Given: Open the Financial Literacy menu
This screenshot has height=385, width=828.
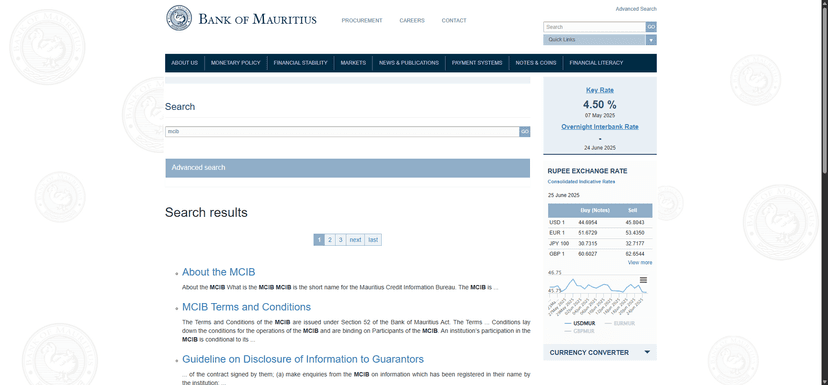Looking at the screenshot, I should tap(596, 63).
